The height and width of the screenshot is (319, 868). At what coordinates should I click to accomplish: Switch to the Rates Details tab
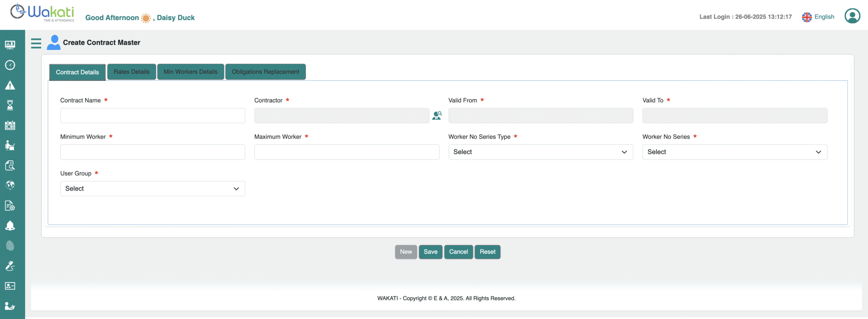[x=132, y=72]
